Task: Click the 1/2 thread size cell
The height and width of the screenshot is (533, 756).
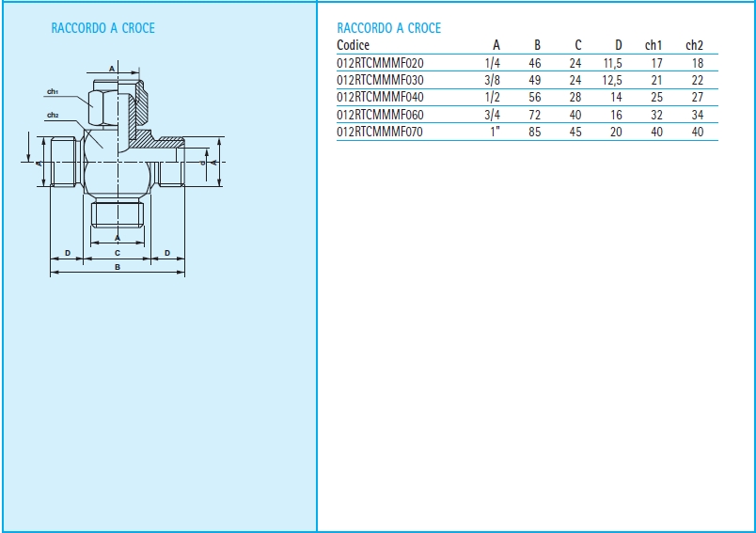Action: [x=493, y=98]
